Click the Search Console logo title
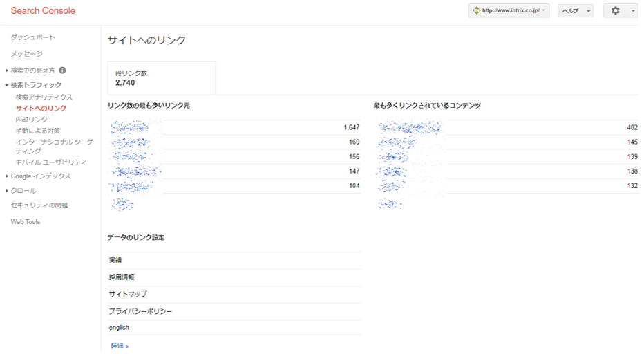 [x=43, y=11]
